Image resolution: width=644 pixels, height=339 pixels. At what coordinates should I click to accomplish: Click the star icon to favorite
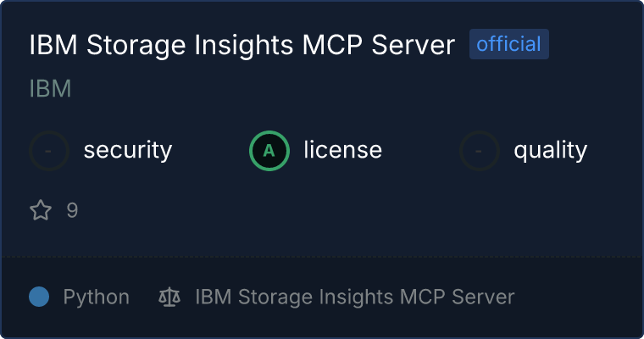(41, 210)
